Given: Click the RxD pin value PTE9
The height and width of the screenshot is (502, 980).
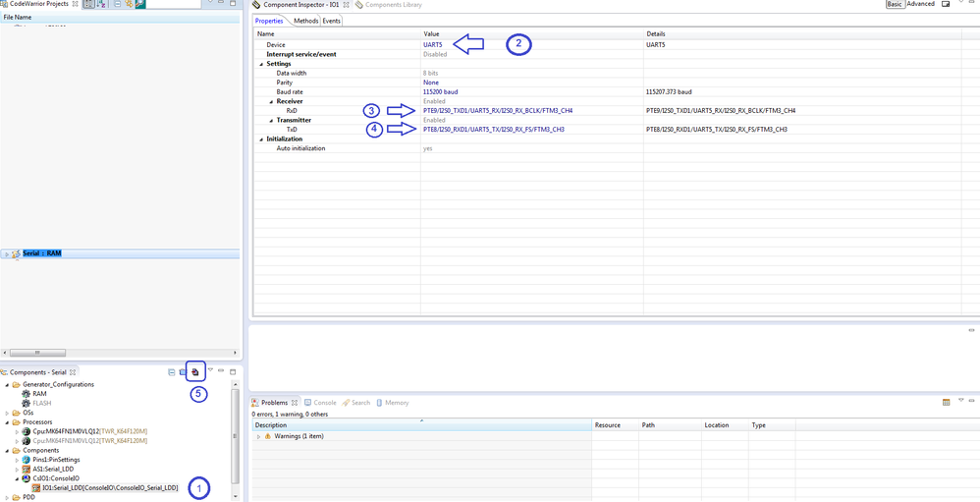Looking at the screenshot, I should click(498, 111).
